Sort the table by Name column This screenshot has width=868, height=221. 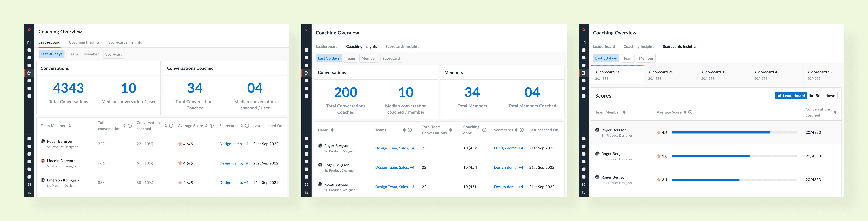point(332,130)
